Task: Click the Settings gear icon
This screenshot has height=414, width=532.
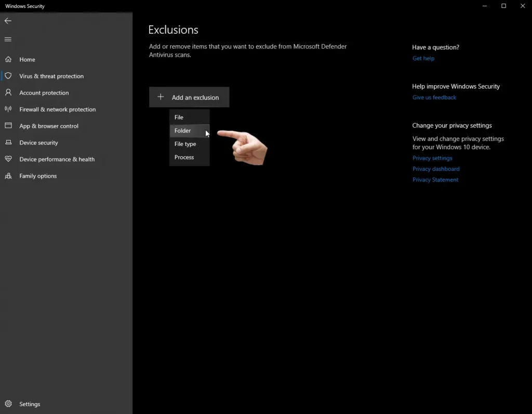Action: (8, 404)
